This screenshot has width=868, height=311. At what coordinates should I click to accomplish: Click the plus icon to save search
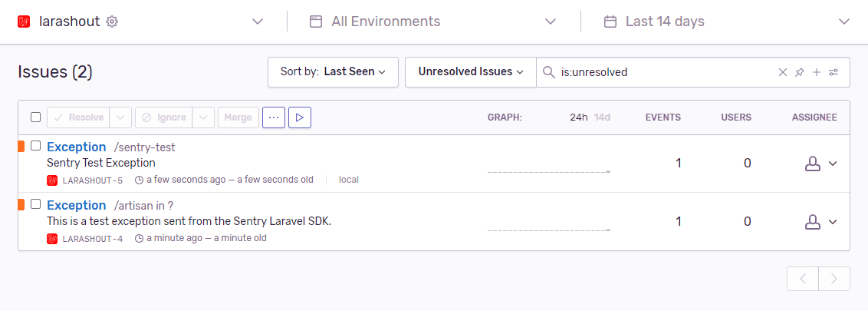click(817, 72)
